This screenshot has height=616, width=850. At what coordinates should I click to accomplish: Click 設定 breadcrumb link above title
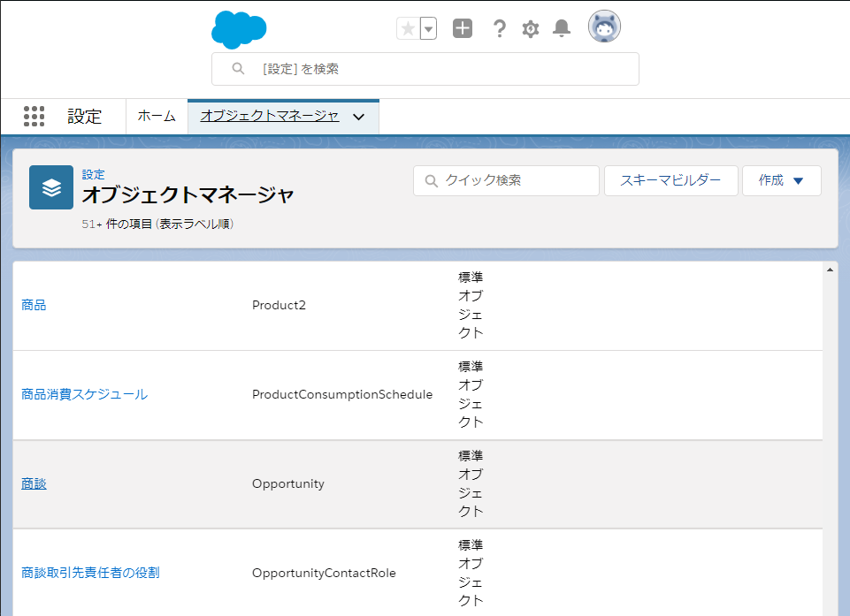[x=93, y=174]
